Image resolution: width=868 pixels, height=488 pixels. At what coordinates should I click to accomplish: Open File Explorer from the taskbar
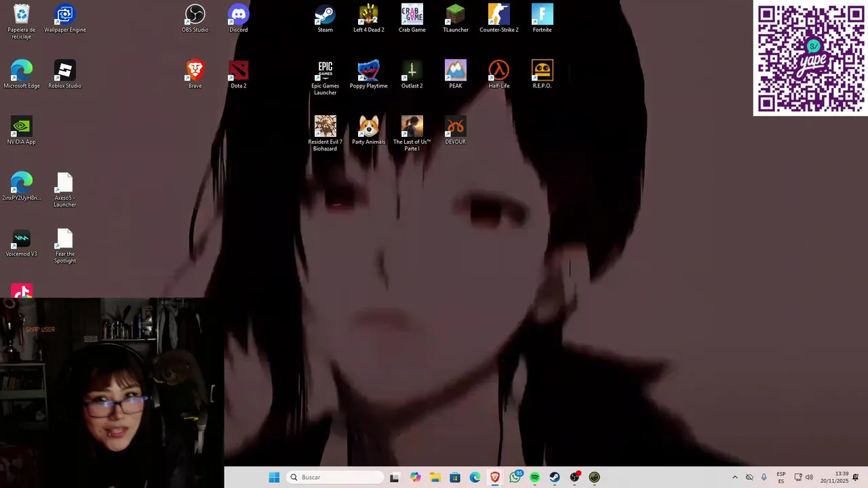click(x=435, y=477)
